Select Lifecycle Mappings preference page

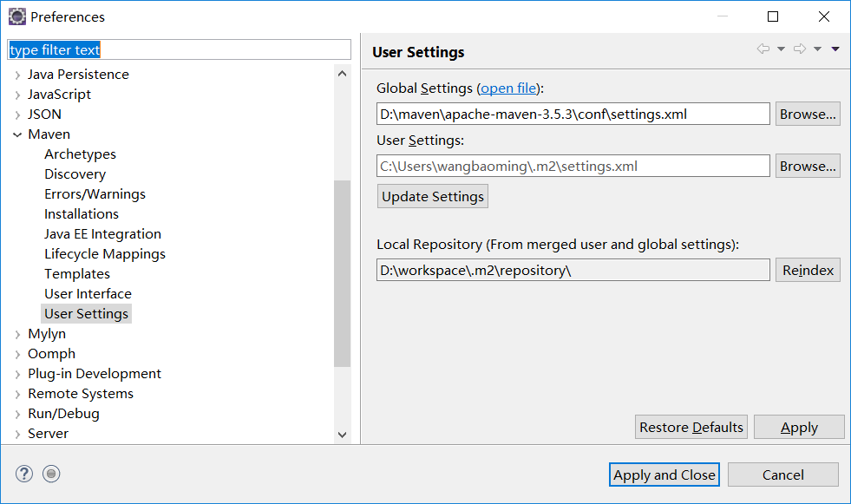point(105,254)
